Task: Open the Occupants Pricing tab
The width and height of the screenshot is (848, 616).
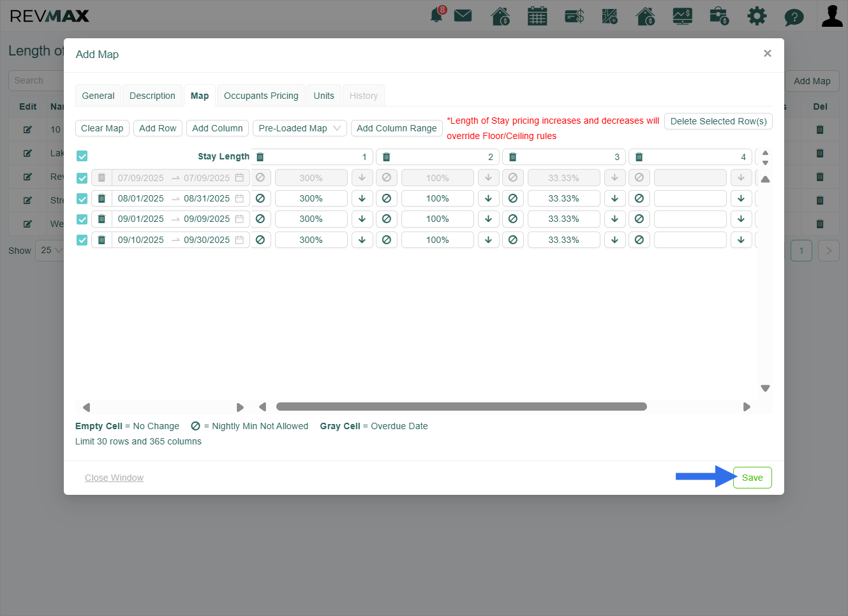Action: click(261, 96)
